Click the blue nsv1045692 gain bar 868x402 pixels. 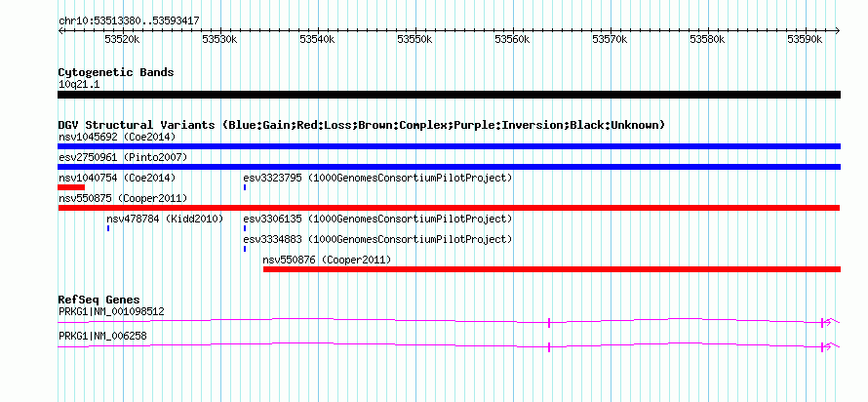(449, 146)
